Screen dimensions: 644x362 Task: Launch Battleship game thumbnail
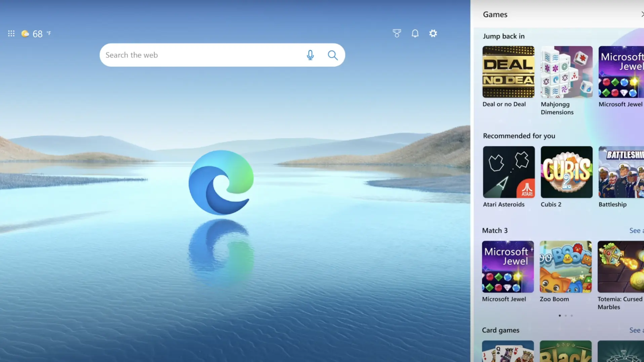621,172
